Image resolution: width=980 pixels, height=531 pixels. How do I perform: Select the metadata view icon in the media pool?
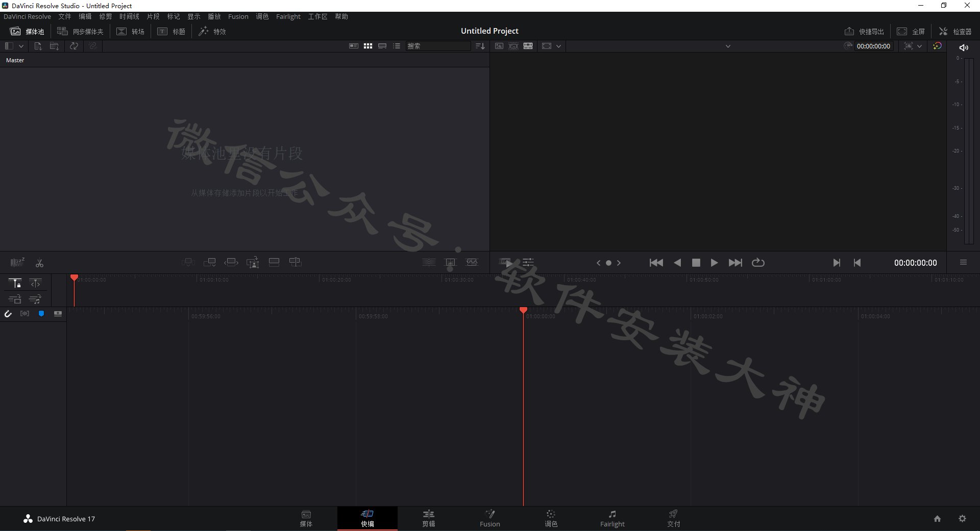click(x=353, y=46)
